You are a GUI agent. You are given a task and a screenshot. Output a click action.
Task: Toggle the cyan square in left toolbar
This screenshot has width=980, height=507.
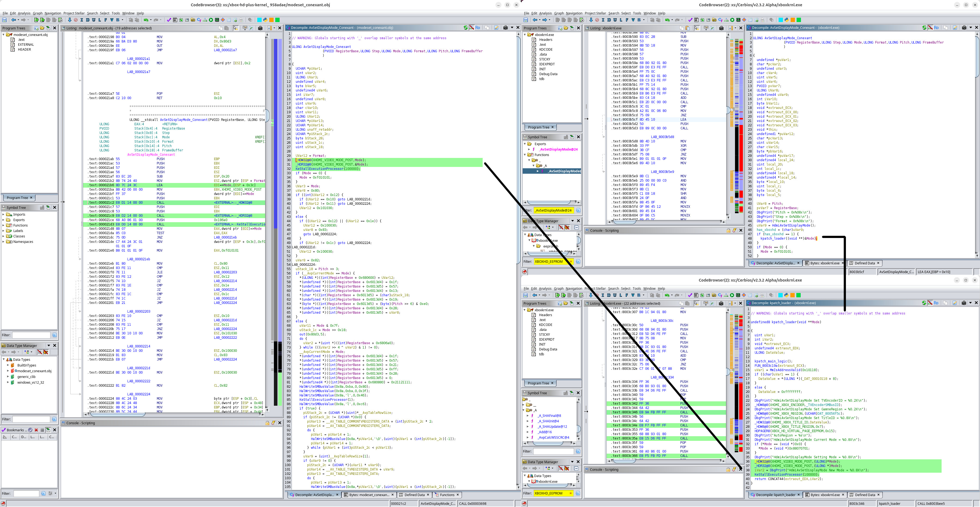[x=259, y=20]
